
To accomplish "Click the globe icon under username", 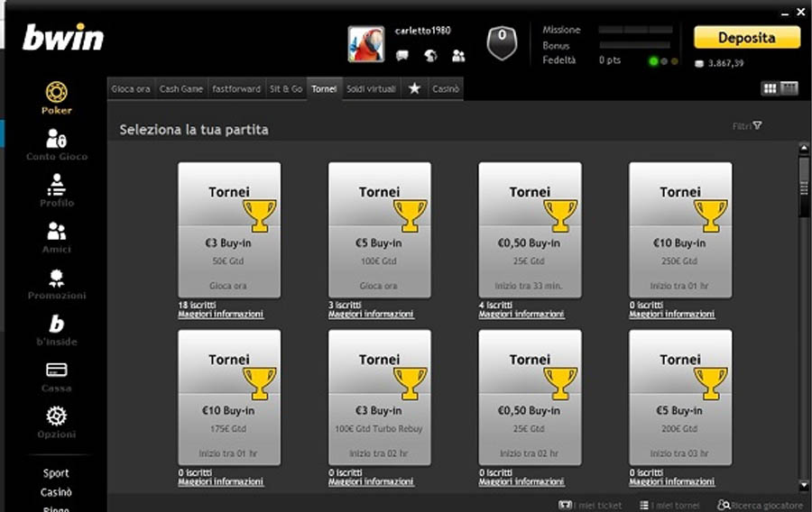I will coord(430,55).
